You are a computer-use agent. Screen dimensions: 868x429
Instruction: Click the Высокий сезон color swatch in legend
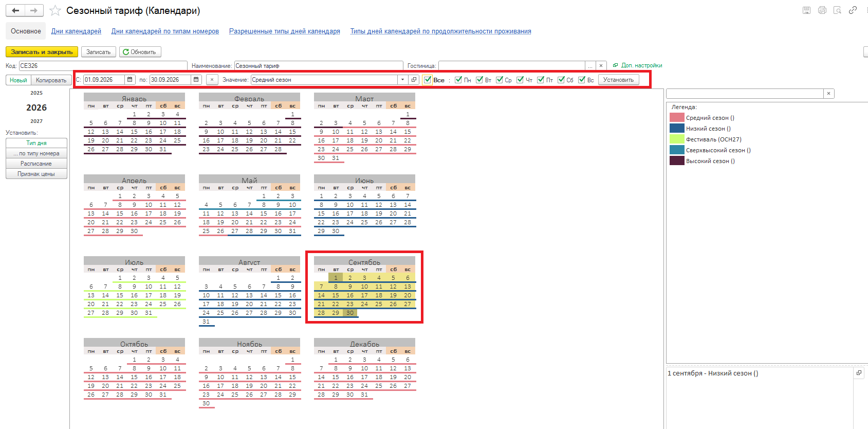pyautogui.click(x=677, y=161)
